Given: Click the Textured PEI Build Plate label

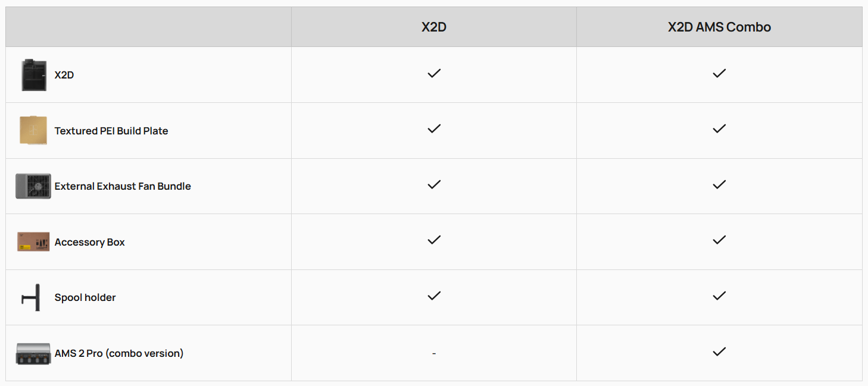Looking at the screenshot, I should point(111,131).
